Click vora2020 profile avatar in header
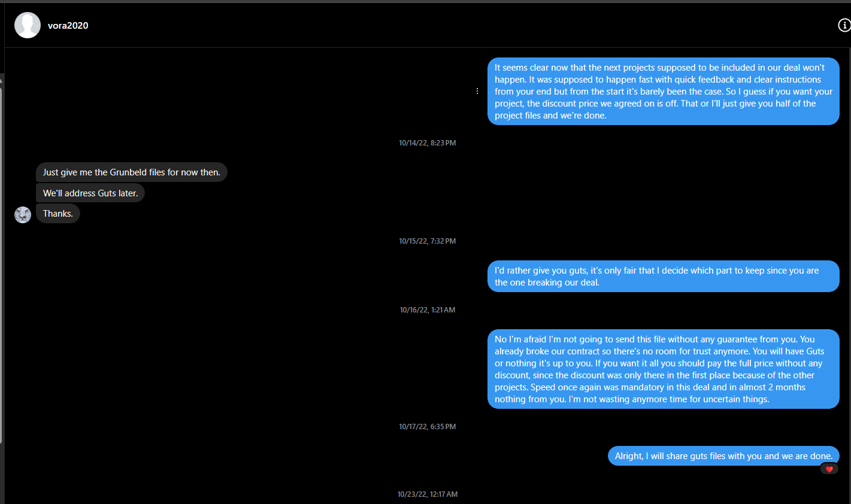Screen dimensions: 851x504 (28, 25)
